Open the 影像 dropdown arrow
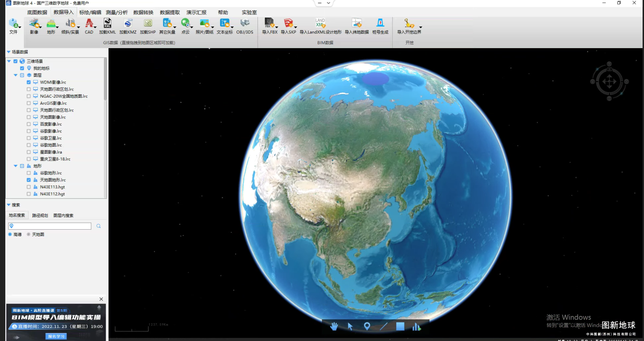 click(41, 27)
